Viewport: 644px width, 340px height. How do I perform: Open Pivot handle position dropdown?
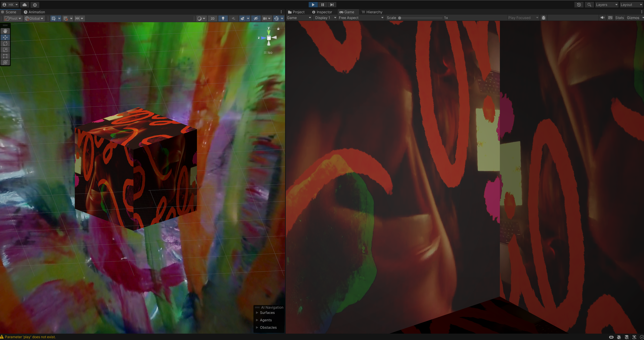[x=13, y=19]
